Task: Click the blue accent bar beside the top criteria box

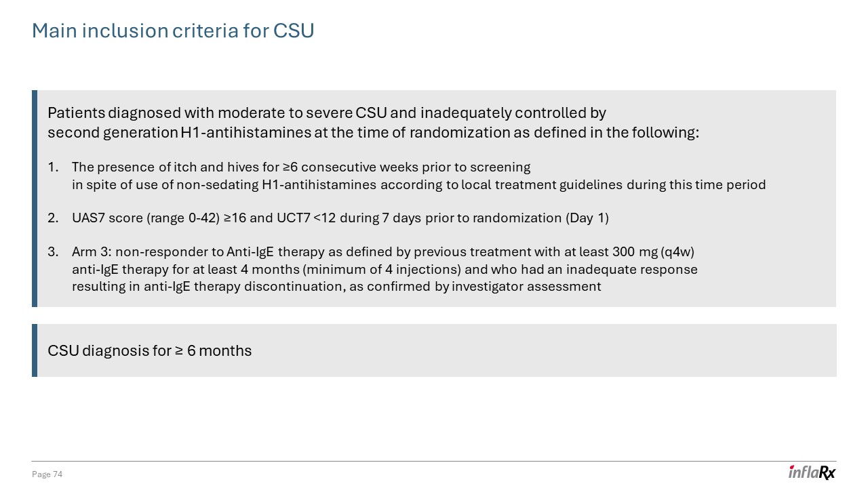Action: (x=35, y=199)
